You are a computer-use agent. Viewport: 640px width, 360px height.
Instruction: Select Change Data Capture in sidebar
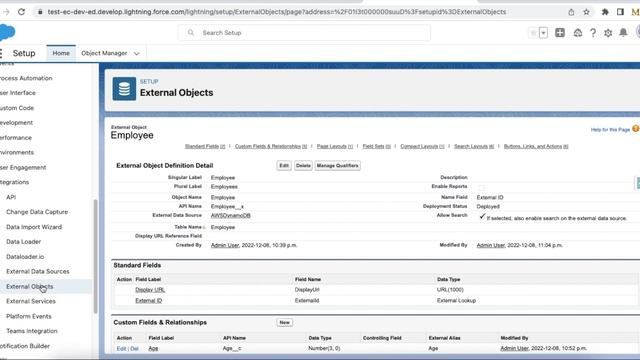tap(37, 212)
